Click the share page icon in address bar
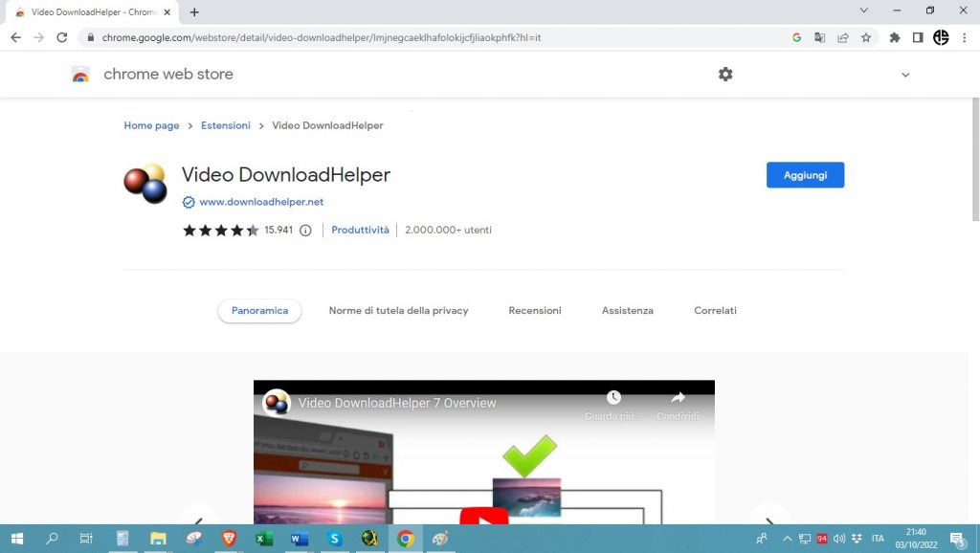Image resolution: width=980 pixels, height=553 pixels. tap(843, 38)
